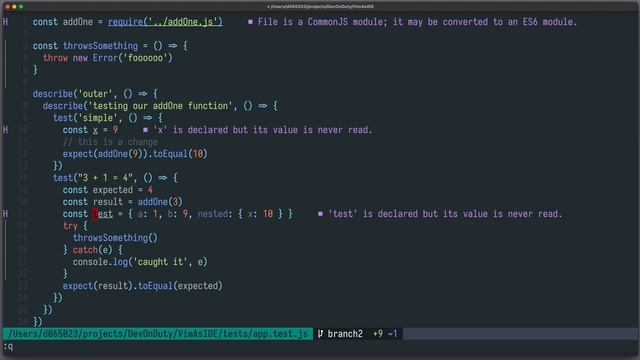
Task: Click 'expect(addOne(9)).toEqual(10)' line
Action: (135, 154)
